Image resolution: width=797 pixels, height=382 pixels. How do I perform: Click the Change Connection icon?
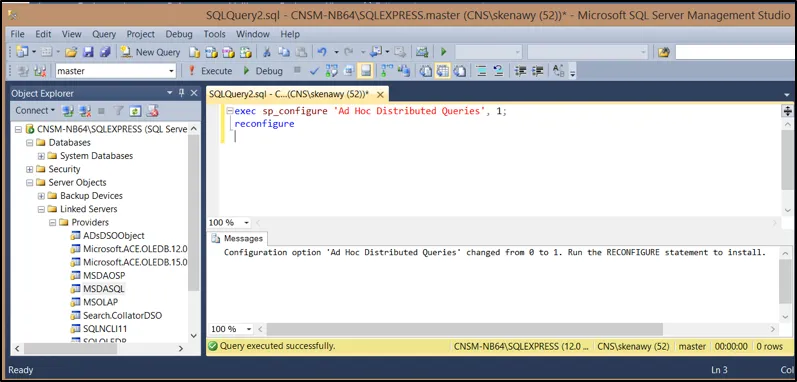(40, 71)
